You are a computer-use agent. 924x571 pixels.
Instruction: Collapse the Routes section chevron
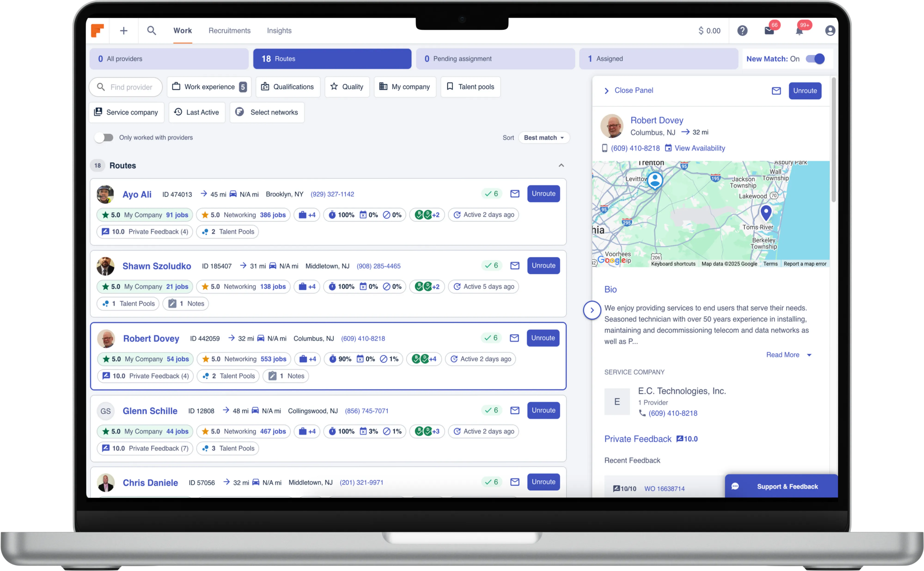click(561, 165)
